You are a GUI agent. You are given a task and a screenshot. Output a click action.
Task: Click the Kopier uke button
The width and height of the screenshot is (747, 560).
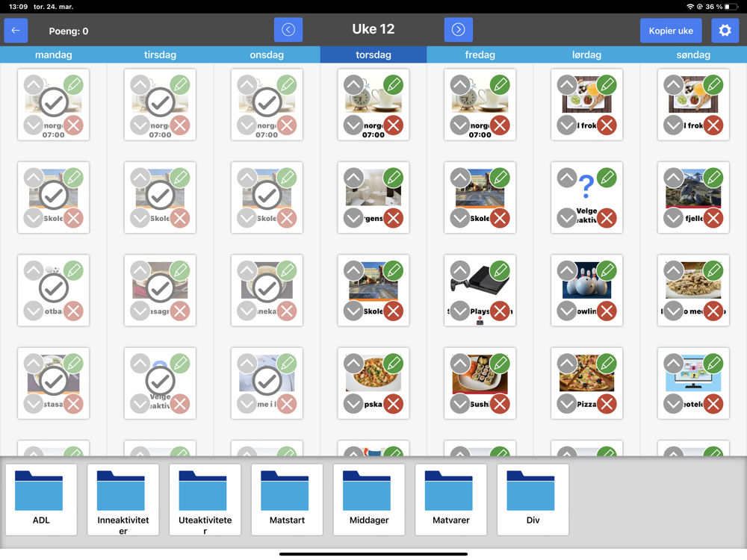pos(671,31)
